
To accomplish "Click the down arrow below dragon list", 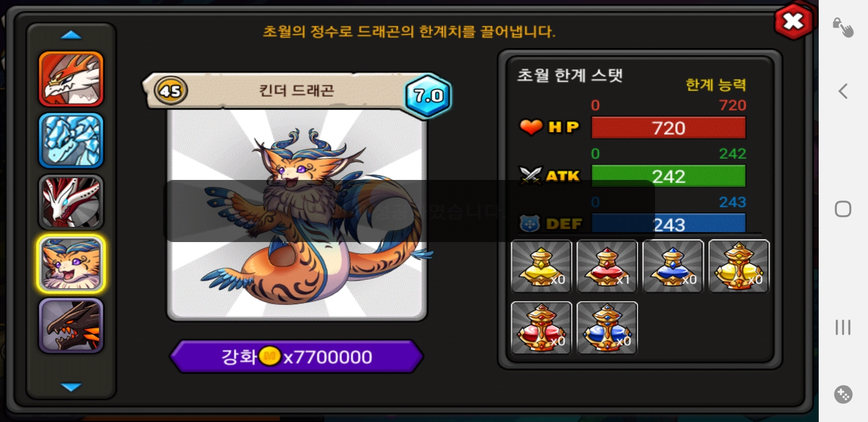I will pos(71,387).
